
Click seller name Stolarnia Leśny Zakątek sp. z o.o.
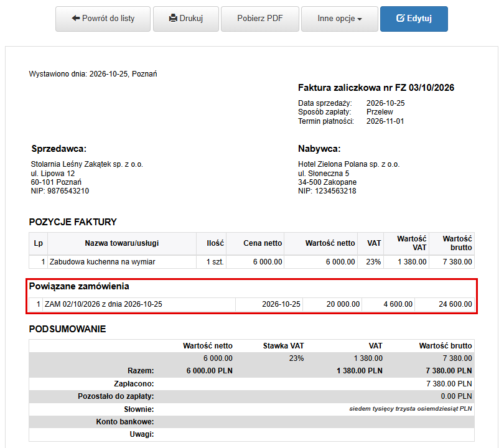tap(86, 164)
